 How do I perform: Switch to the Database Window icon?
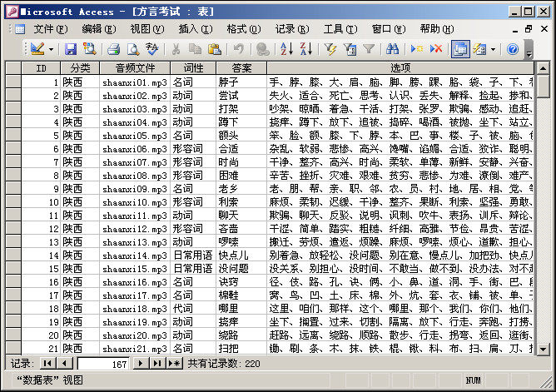[x=460, y=49]
